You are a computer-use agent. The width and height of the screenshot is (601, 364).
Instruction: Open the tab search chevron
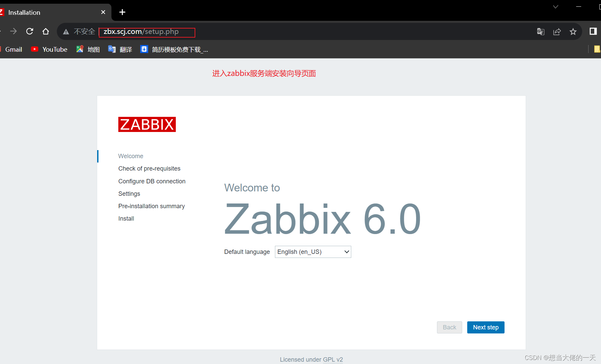click(x=556, y=7)
